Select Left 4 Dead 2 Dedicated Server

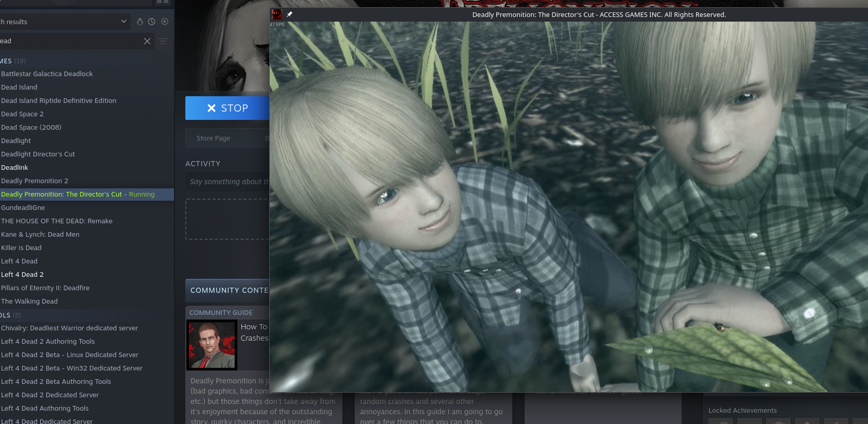pyautogui.click(x=50, y=395)
